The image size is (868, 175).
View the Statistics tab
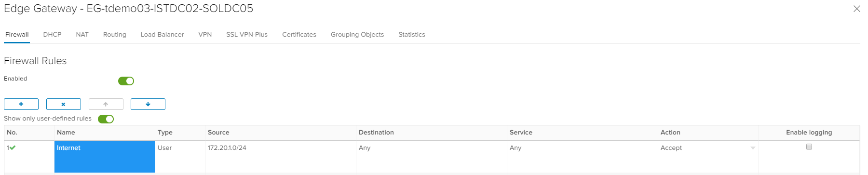pos(412,35)
